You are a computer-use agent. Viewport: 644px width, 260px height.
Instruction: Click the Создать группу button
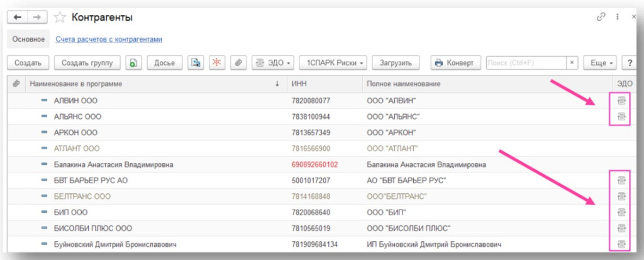pos(87,63)
